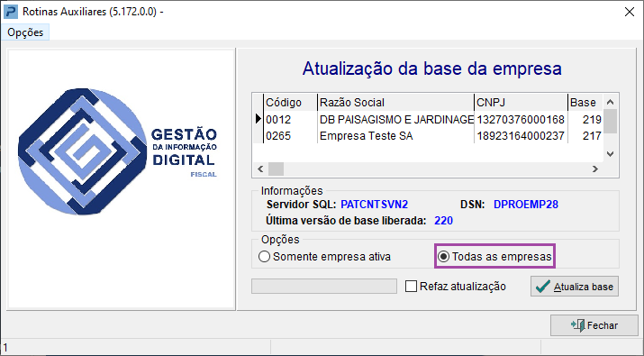Click the Base value 217
This screenshot has width=644, height=356.
coord(585,136)
